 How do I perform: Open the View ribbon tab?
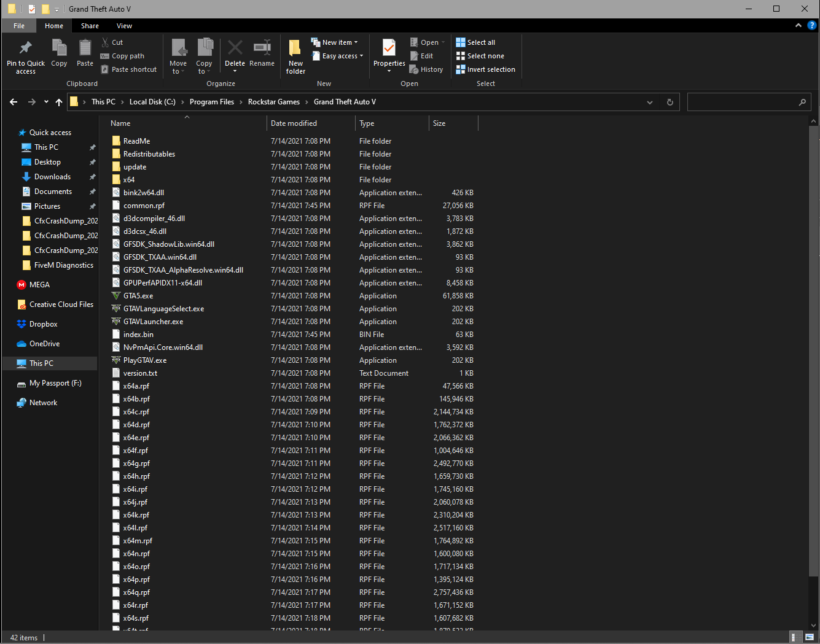click(124, 26)
